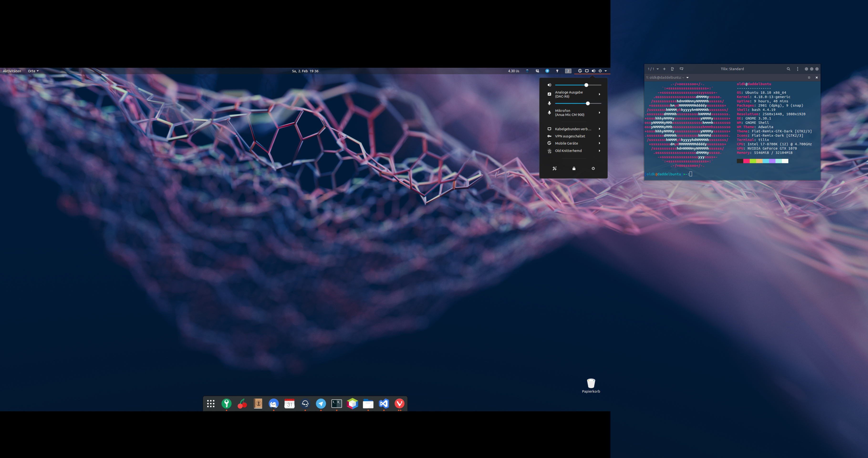Image resolution: width=868 pixels, height=458 pixels.
Task: Open the Papierkorb trash on the desktop
Action: tap(591, 385)
